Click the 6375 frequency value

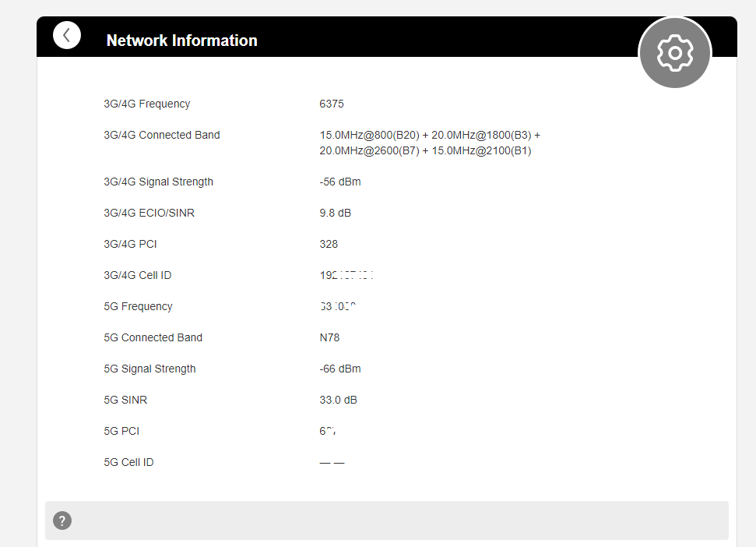[332, 104]
